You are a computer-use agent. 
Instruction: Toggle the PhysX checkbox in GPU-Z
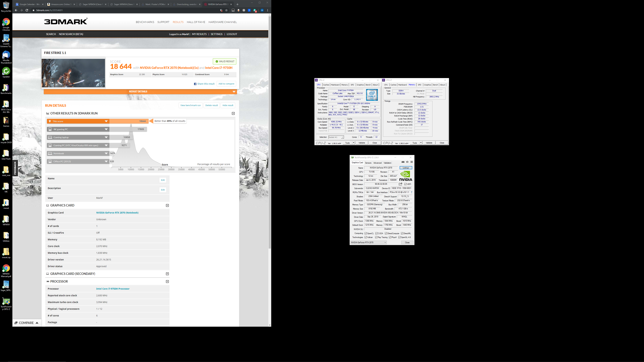point(390,237)
